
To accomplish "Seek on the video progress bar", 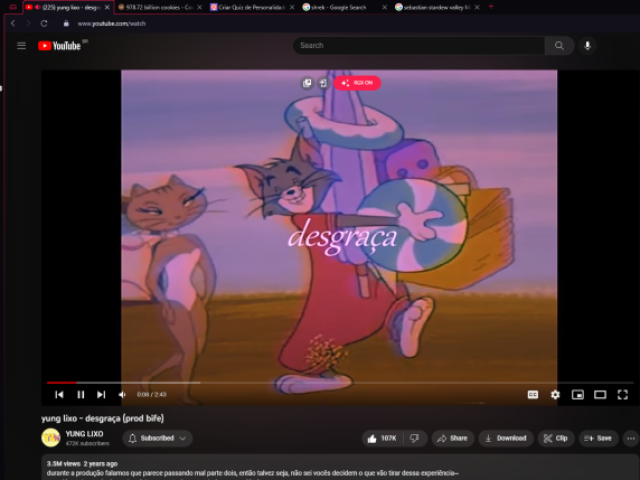I will click(340, 382).
